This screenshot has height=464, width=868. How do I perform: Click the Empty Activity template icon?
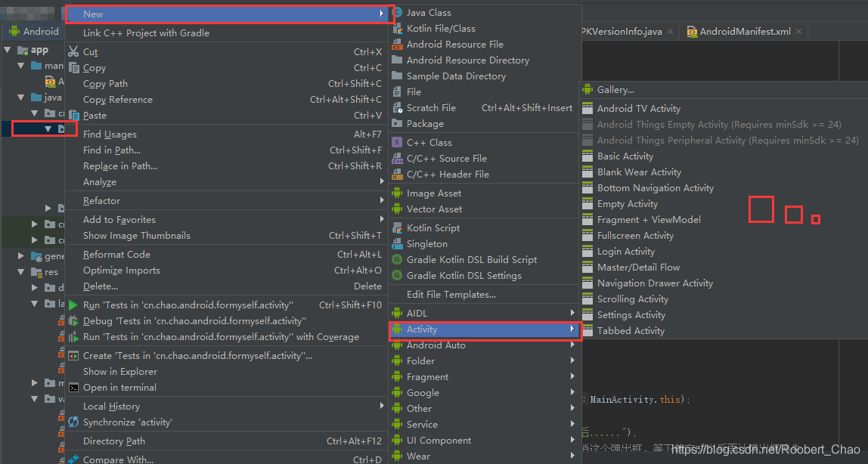point(587,204)
